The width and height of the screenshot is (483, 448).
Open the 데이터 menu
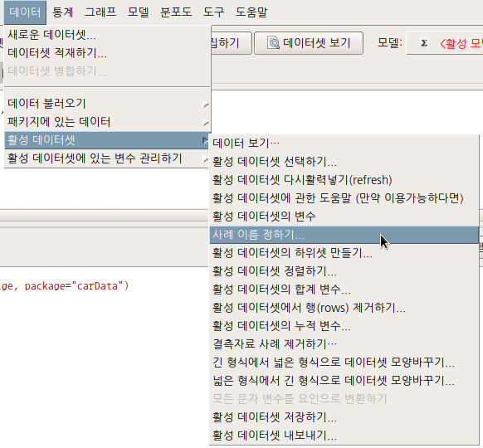coord(25,12)
